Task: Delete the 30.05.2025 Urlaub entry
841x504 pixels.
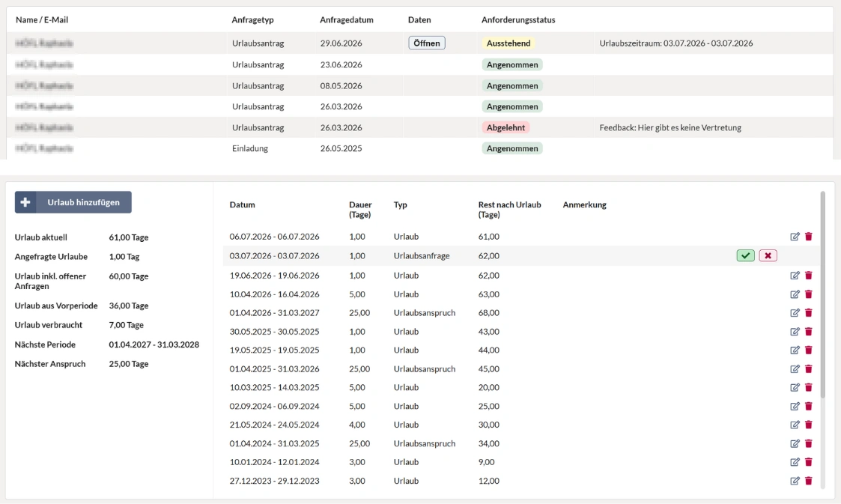Action: point(809,331)
